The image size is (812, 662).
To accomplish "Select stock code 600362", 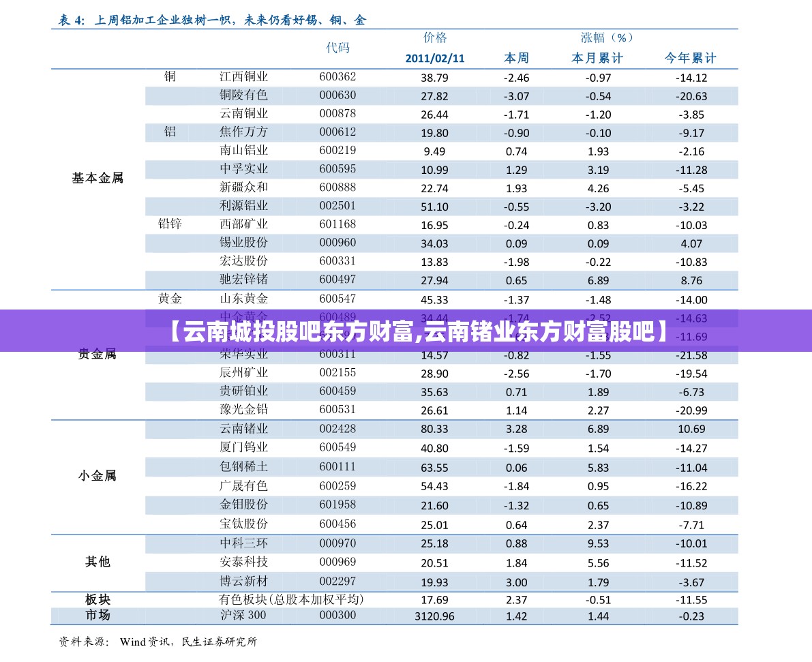I will (337, 76).
